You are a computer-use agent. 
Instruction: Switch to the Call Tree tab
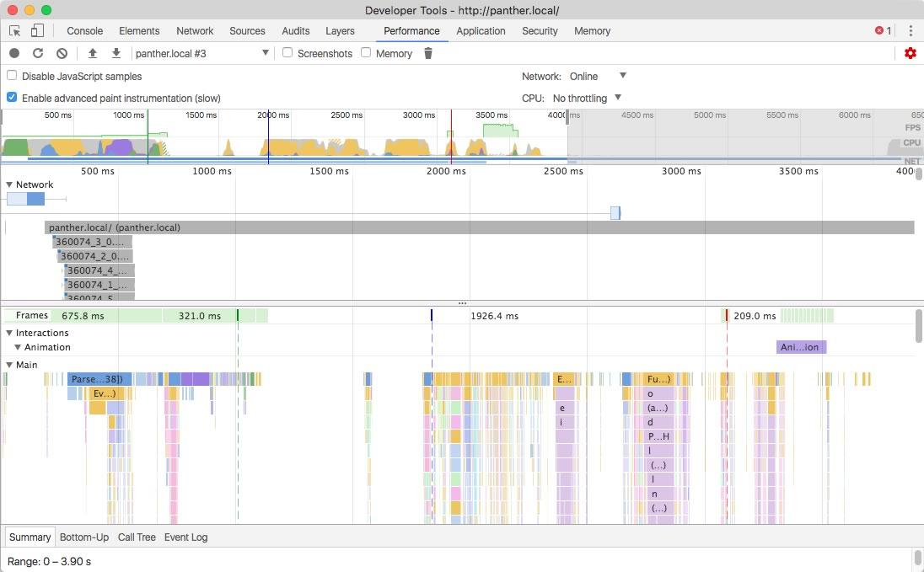[x=137, y=537]
